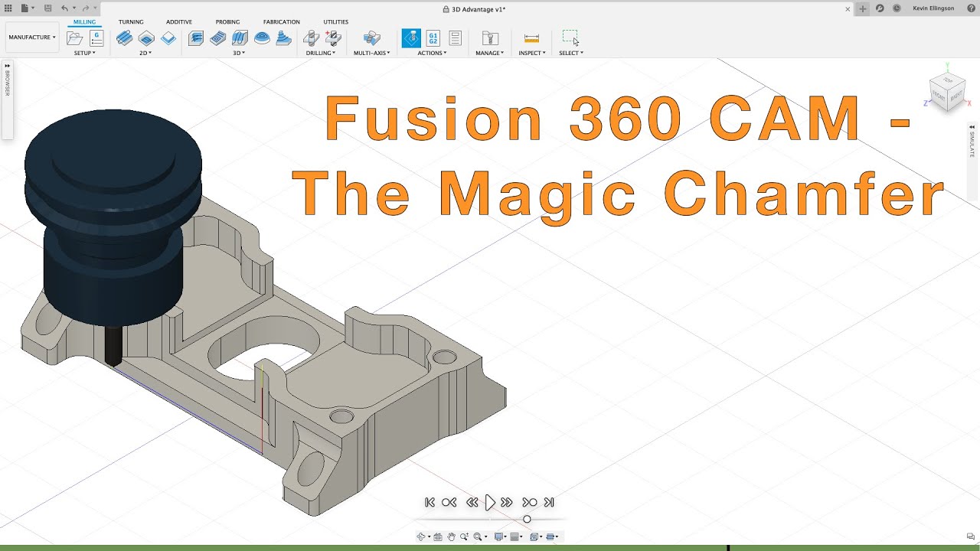The image size is (980, 551).
Task: Jump to end of simulation
Action: point(549,502)
